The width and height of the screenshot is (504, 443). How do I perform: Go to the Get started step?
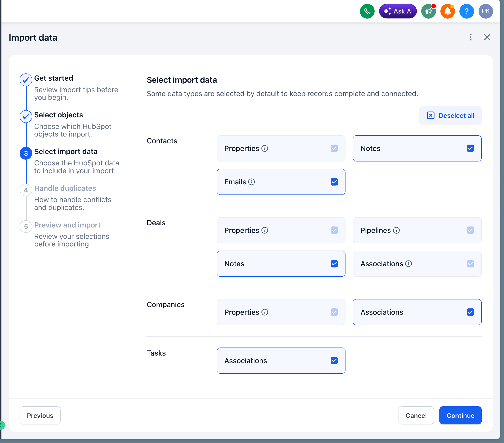pyautogui.click(x=53, y=78)
